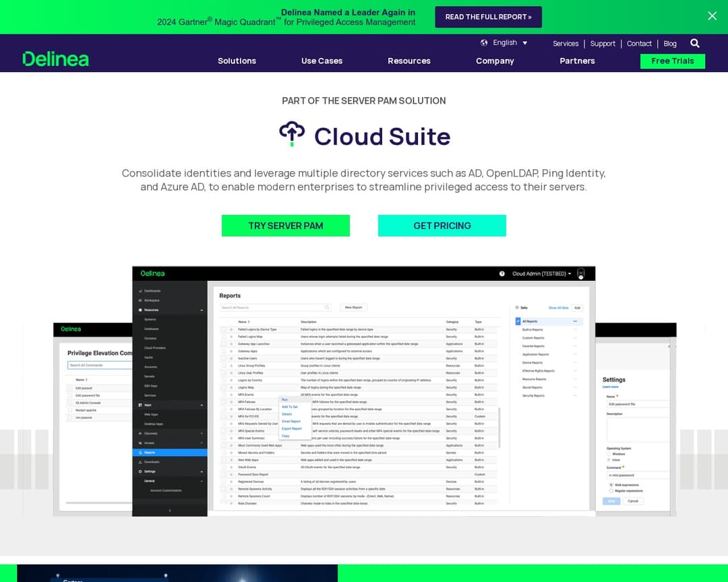Click the Sets icon in right panel
The width and height of the screenshot is (728, 582).
(x=517, y=308)
